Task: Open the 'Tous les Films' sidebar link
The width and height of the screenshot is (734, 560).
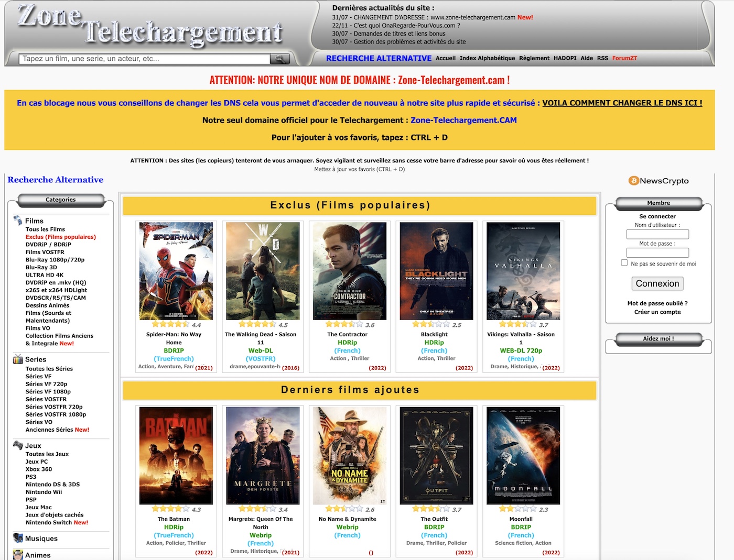Action: (45, 229)
